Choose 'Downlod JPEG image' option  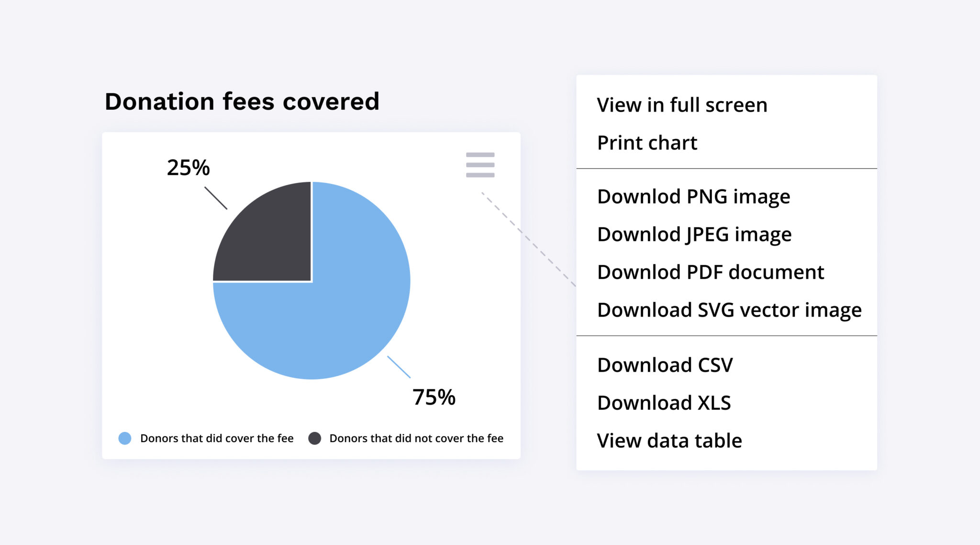click(694, 234)
